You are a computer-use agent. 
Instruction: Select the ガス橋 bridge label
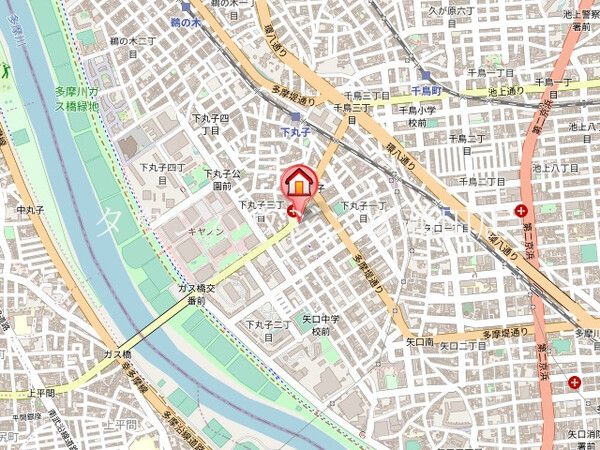117,354
